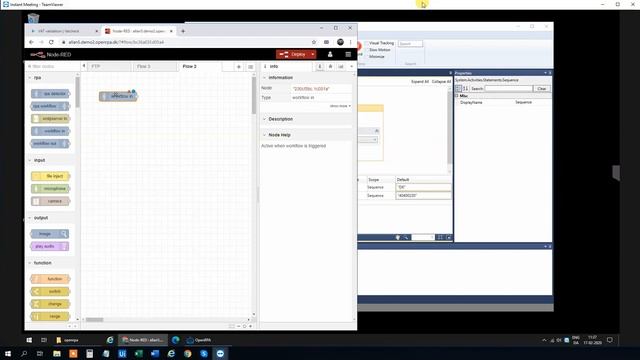Select the workflow in node on canvas

point(118,96)
